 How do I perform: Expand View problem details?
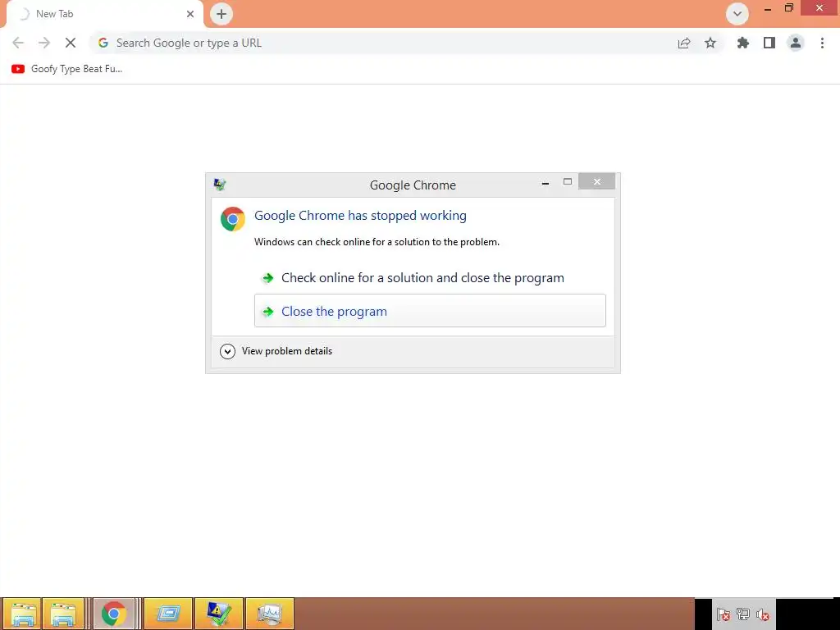(276, 351)
